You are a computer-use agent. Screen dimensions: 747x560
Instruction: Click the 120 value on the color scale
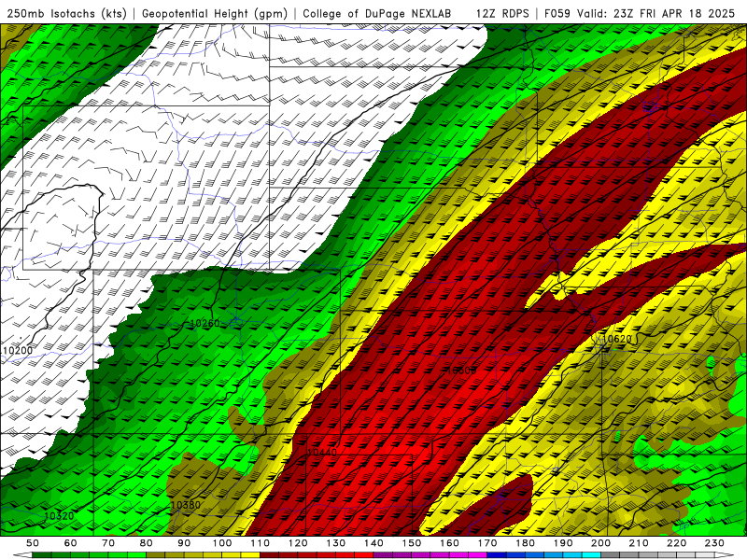coord(298,543)
